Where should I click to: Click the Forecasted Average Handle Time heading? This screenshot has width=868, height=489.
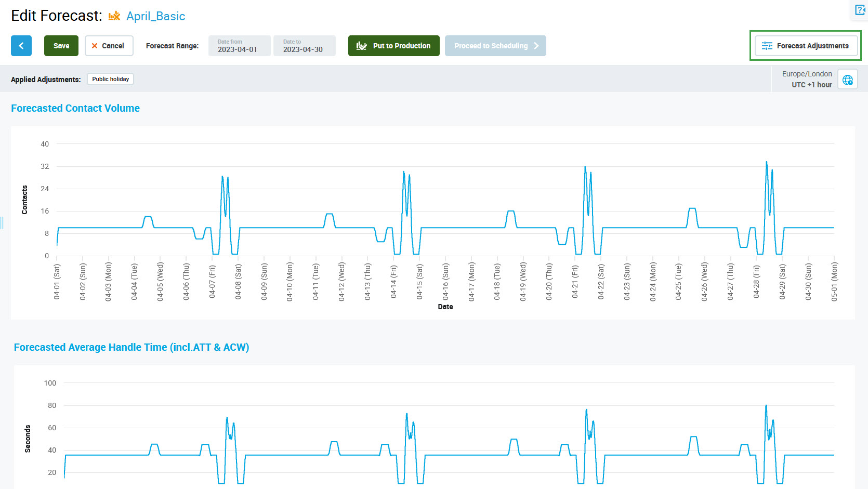(131, 347)
